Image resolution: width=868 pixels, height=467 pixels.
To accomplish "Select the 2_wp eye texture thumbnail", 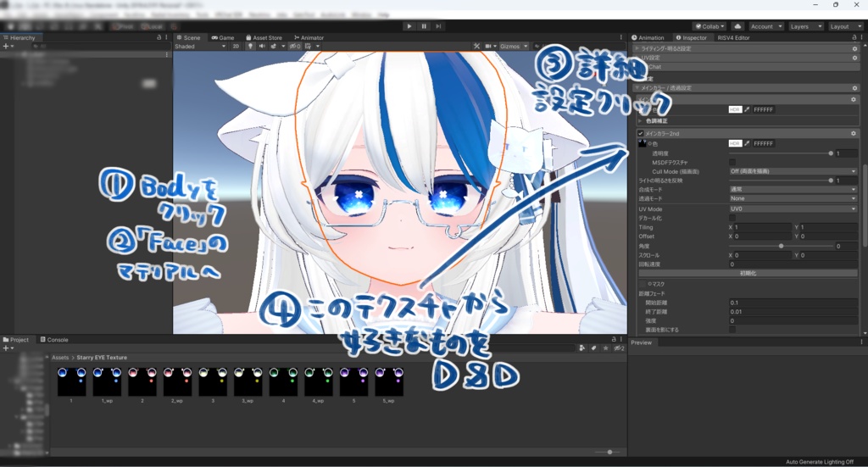I will coord(177,381).
